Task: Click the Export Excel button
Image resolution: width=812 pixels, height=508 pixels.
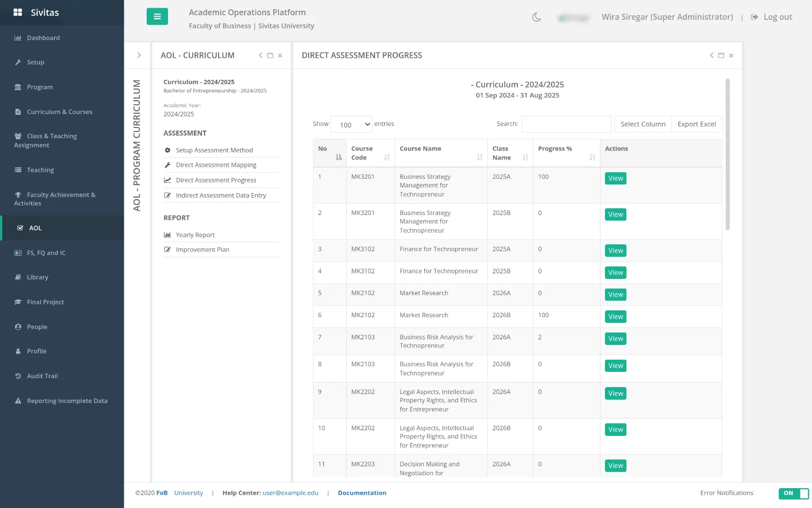Action: tap(697, 124)
